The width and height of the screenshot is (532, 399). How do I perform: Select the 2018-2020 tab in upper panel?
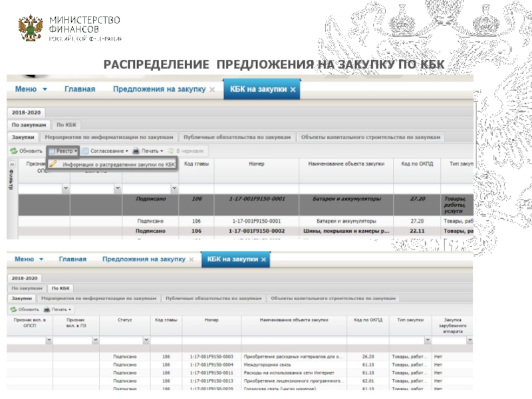tap(26, 112)
